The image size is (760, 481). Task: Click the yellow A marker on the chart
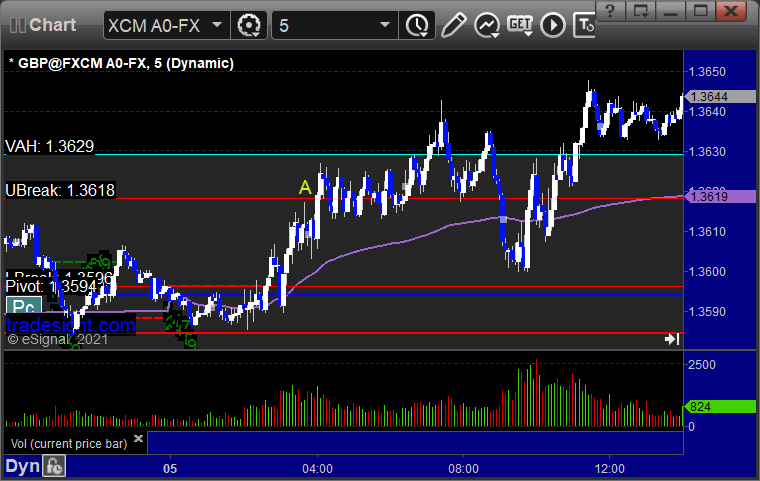[305, 187]
